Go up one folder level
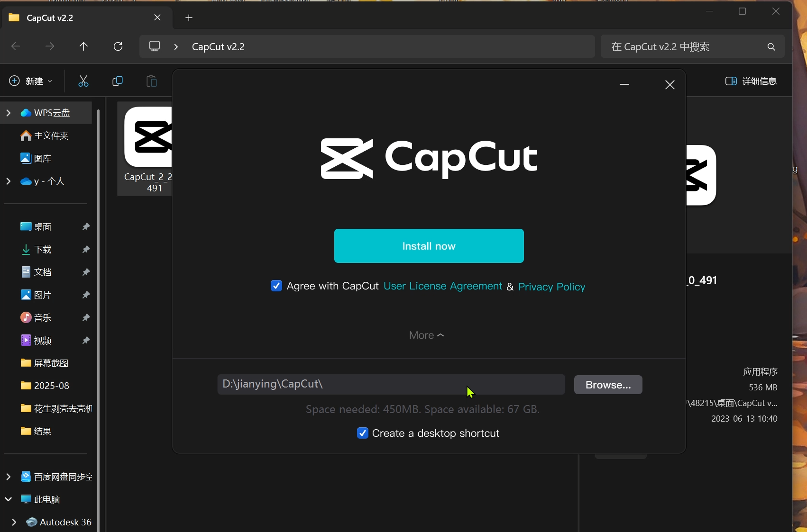This screenshot has width=807, height=532. click(x=83, y=46)
